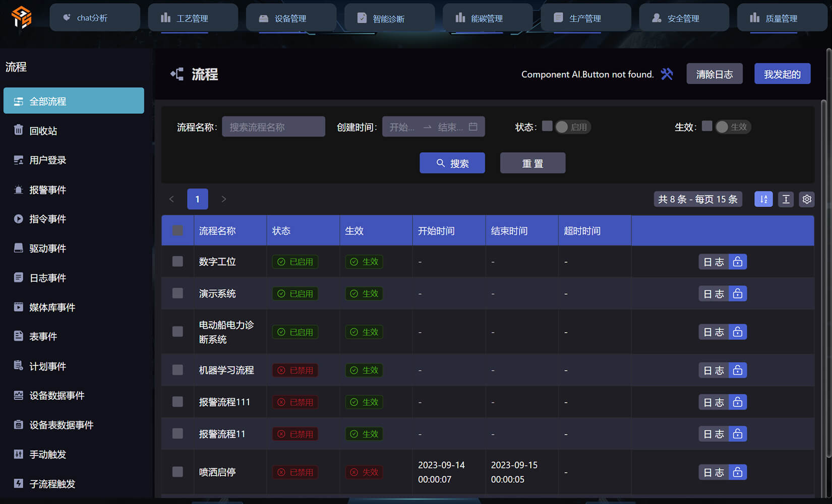Go to next page with right chevron
The height and width of the screenshot is (504, 832).
click(x=224, y=199)
